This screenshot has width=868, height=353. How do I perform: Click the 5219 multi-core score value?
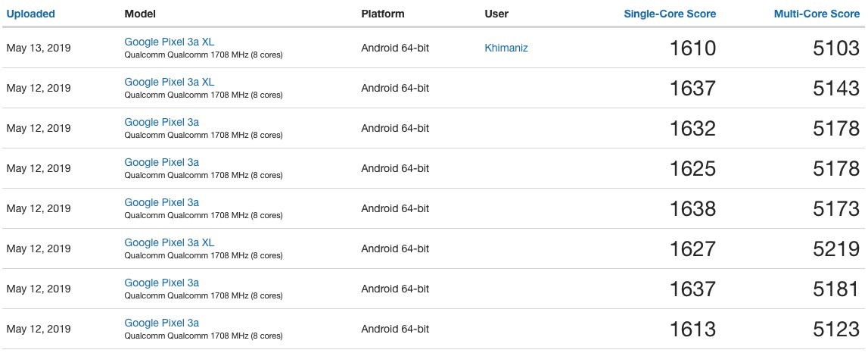(836, 248)
